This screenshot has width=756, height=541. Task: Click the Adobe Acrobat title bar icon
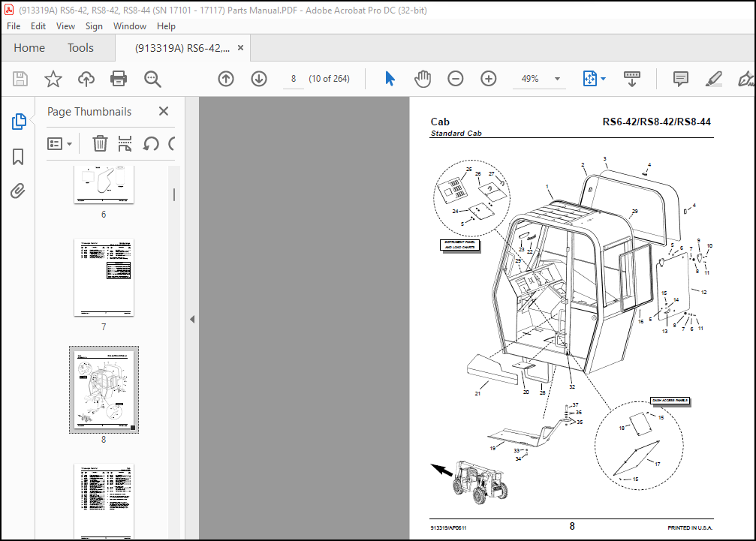(x=9, y=10)
